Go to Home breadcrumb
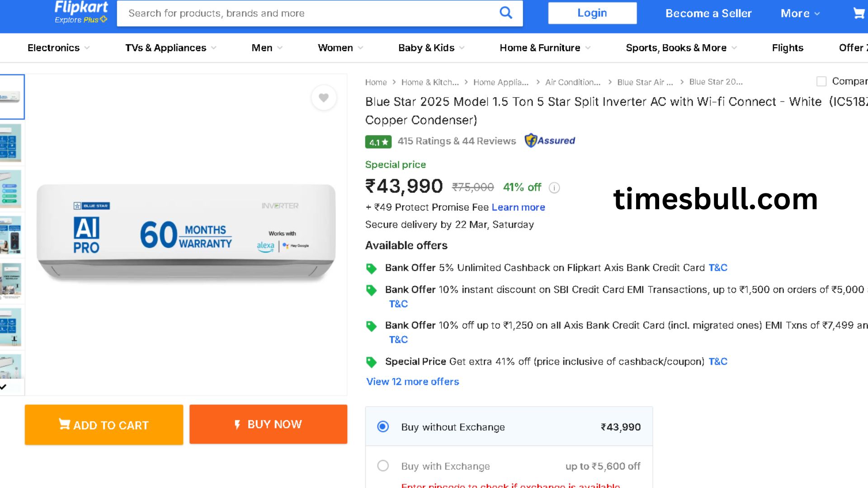This screenshot has width=868, height=488. tap(376, 82)
